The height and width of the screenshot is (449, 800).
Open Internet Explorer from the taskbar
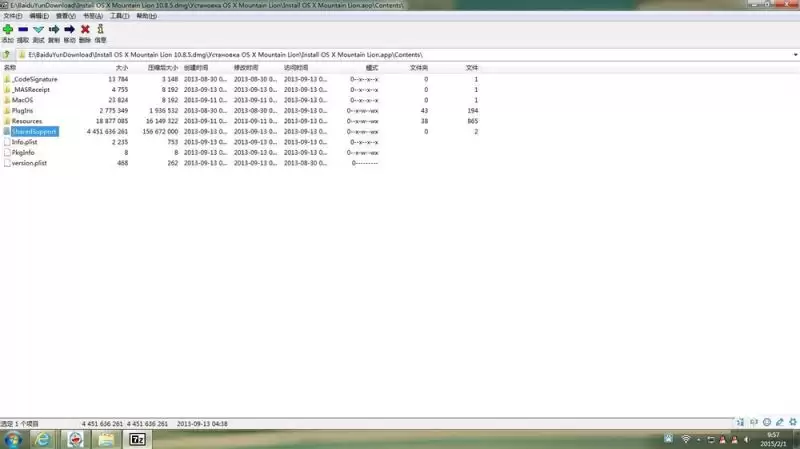[x=43, y=439]
